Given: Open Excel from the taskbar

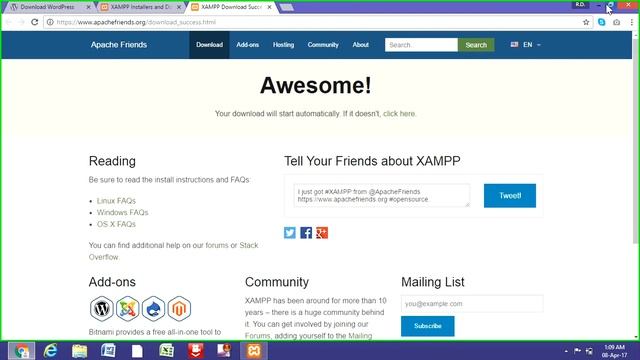Looking at the screenshot, I should [166, 351].
